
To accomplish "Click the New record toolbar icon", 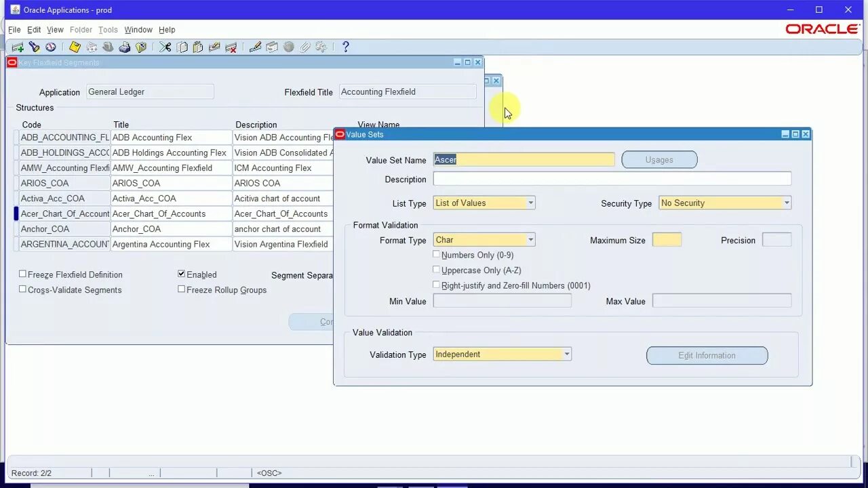I will (18, 47).
